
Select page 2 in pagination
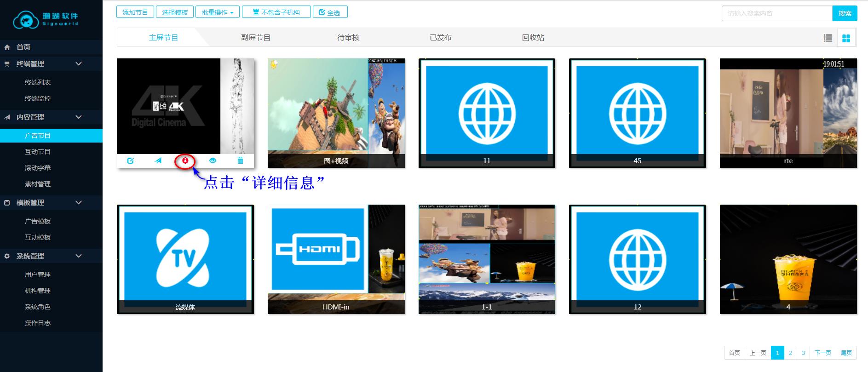[x=790, y=353]
